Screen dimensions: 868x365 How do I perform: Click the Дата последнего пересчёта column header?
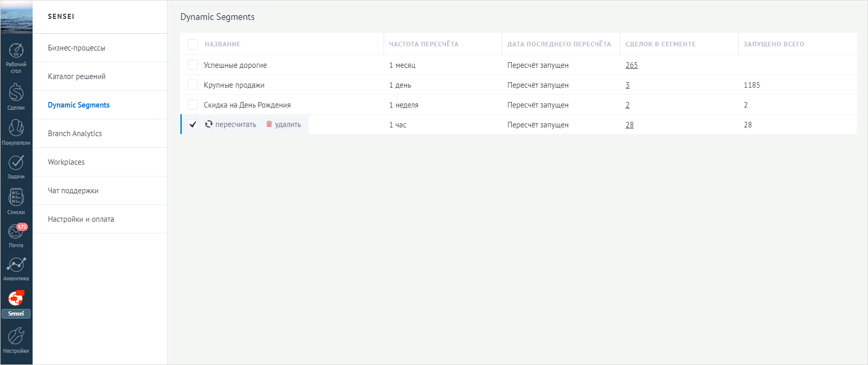point(559,44)
